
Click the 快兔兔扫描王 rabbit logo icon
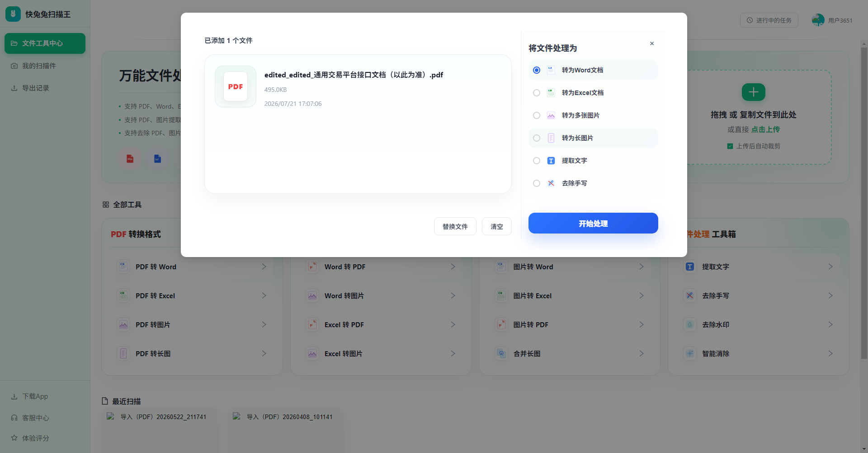[13, 14]
